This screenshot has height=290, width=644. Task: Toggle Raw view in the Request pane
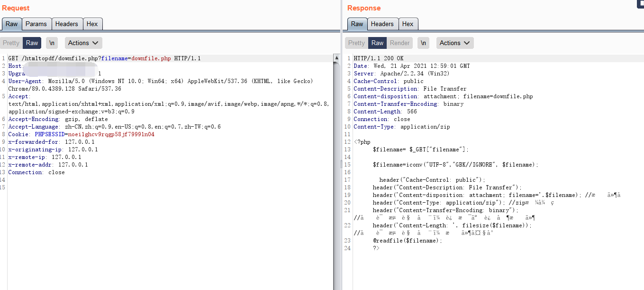pyautogui.click(x=32, y=43)
